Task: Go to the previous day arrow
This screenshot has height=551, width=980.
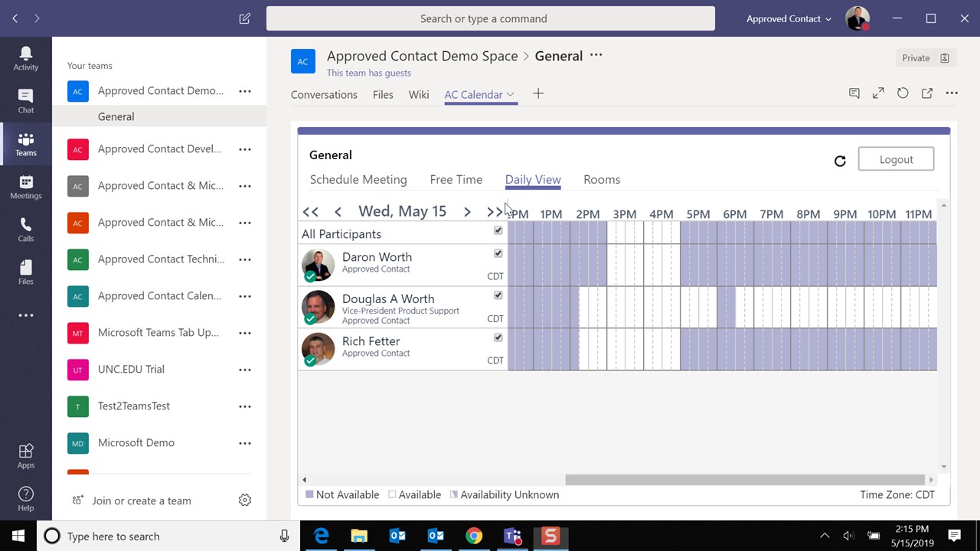Action: point(338,212)
